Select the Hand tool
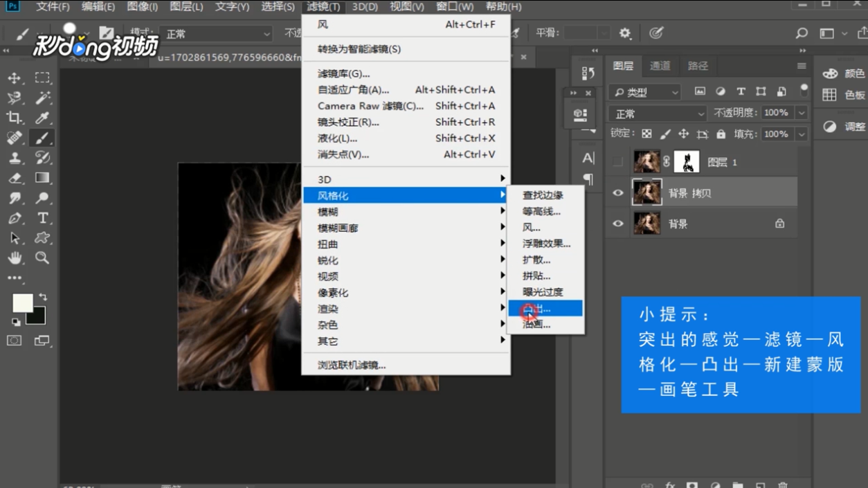 click(15, 258)
